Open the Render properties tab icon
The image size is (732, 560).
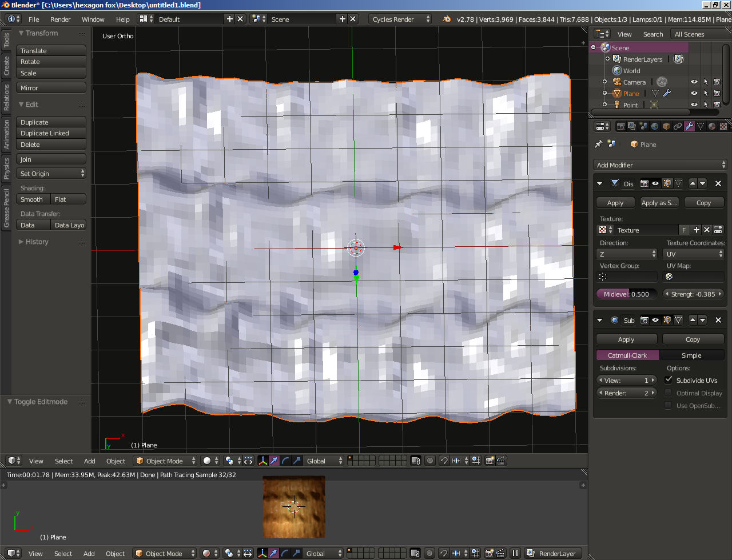click(x=620, y=126)
